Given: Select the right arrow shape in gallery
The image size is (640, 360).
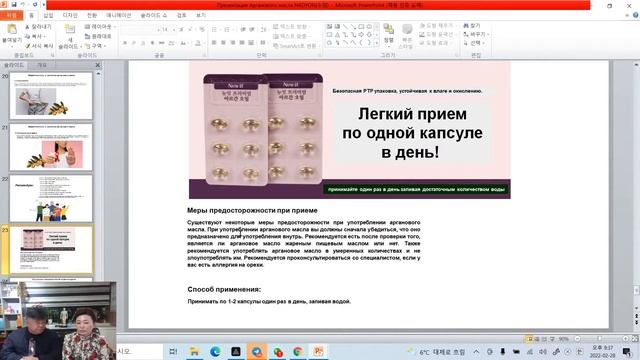Looking at the screenshot, I should pyautogui.click(x=361, y=35).
